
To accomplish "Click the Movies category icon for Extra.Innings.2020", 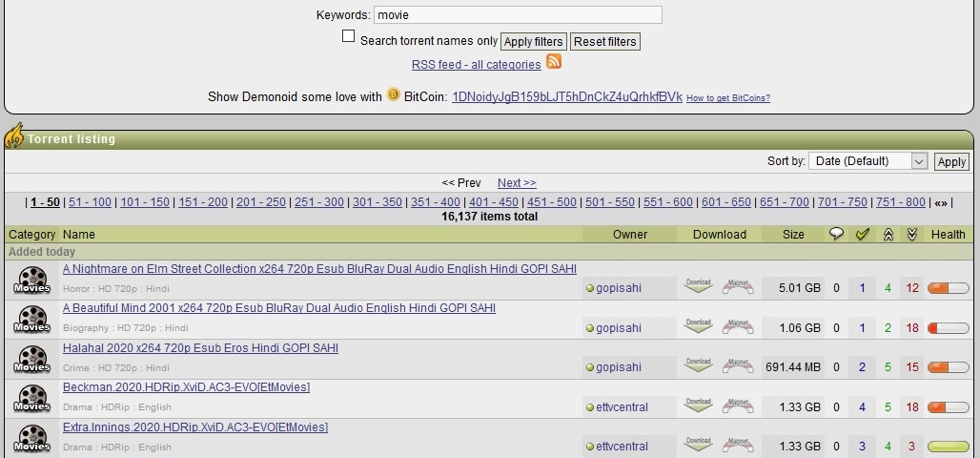I will [x=32, y=438].
